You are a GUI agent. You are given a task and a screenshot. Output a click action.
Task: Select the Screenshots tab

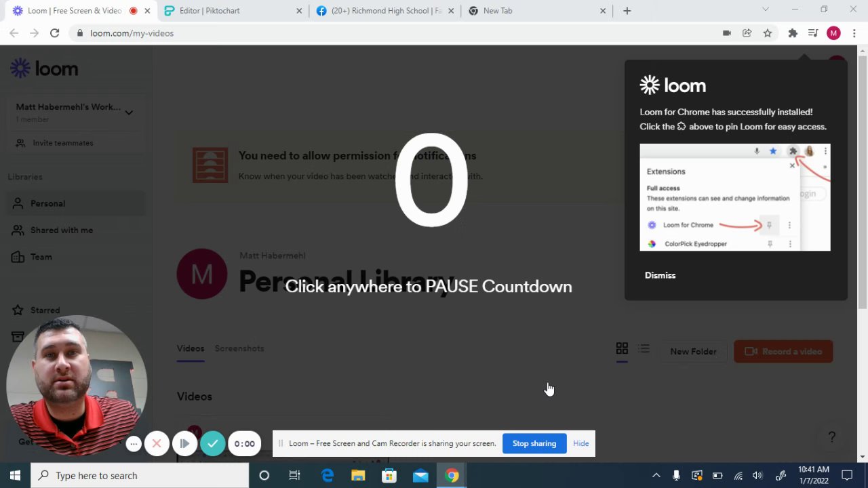click(239, 348)
